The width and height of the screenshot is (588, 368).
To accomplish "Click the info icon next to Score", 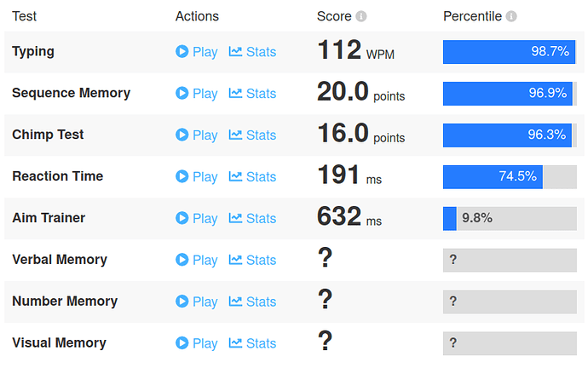I will (361, 16).
